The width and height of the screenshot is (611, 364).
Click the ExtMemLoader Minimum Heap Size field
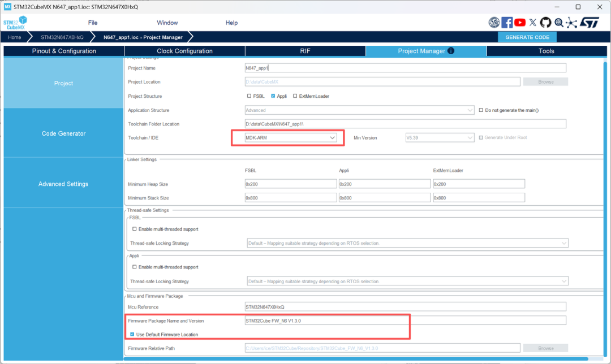click(x=479, y=184)
